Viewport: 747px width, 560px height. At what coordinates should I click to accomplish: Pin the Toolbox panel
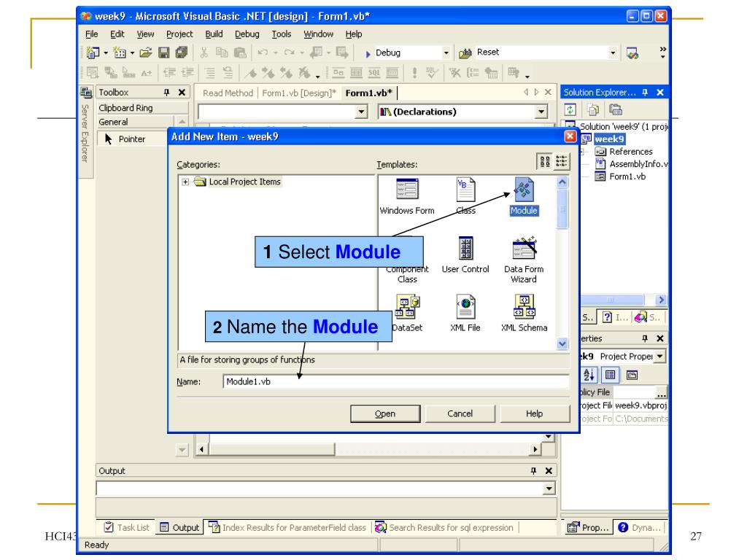tap(166, 93)
